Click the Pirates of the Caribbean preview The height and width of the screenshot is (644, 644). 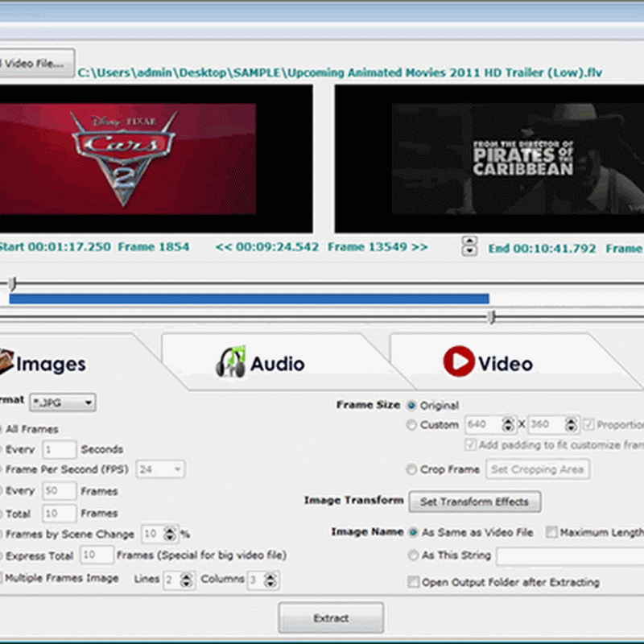[489, 159]
